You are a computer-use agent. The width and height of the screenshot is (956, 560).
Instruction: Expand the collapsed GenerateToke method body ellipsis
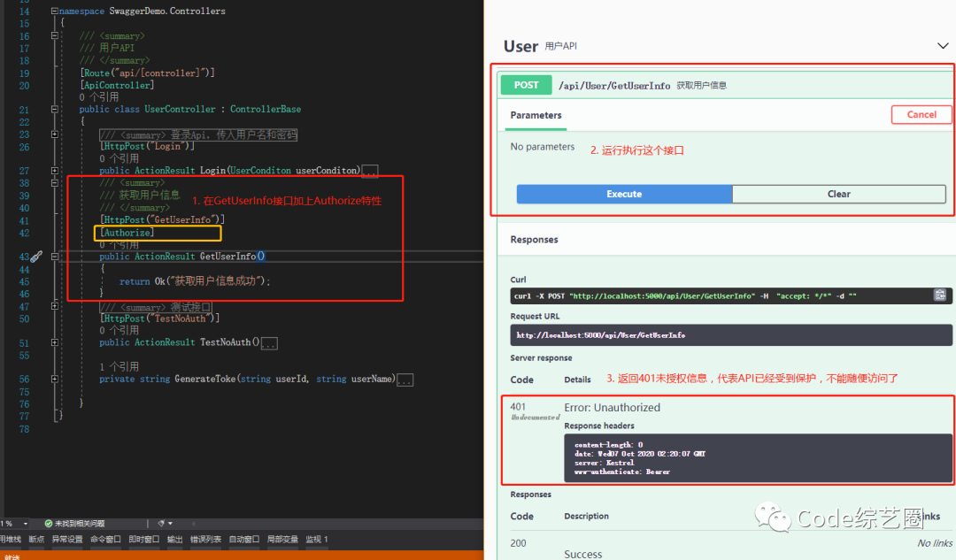405,380
